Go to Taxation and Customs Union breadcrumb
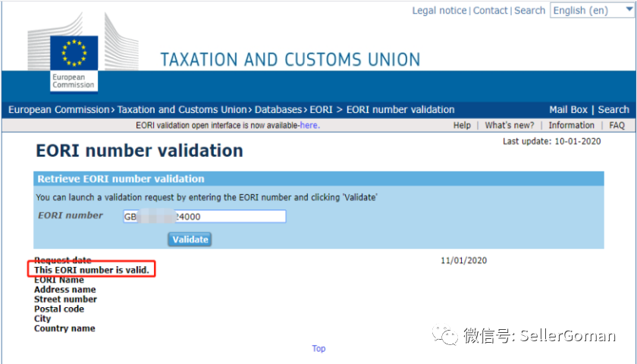 point(182,110)
